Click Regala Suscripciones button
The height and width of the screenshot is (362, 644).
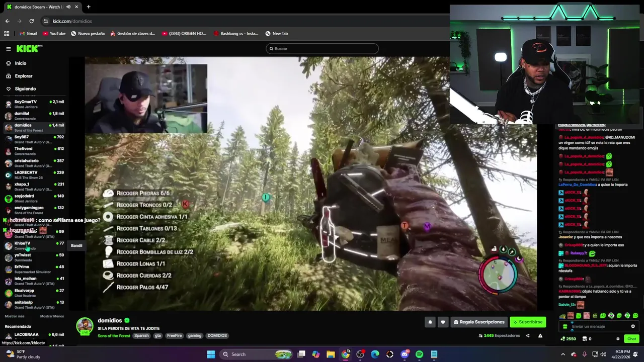[x=478, y=322]
